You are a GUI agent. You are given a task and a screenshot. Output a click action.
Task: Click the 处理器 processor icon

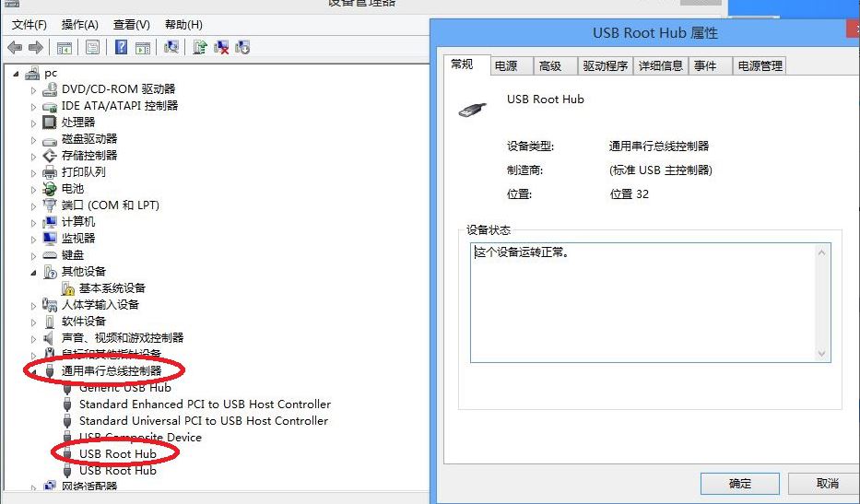50,122
